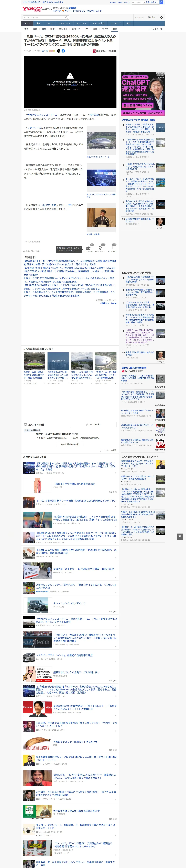Click the ログイン link
The width and height of the screenshot is (186, 868).
(x=57, y=11)
